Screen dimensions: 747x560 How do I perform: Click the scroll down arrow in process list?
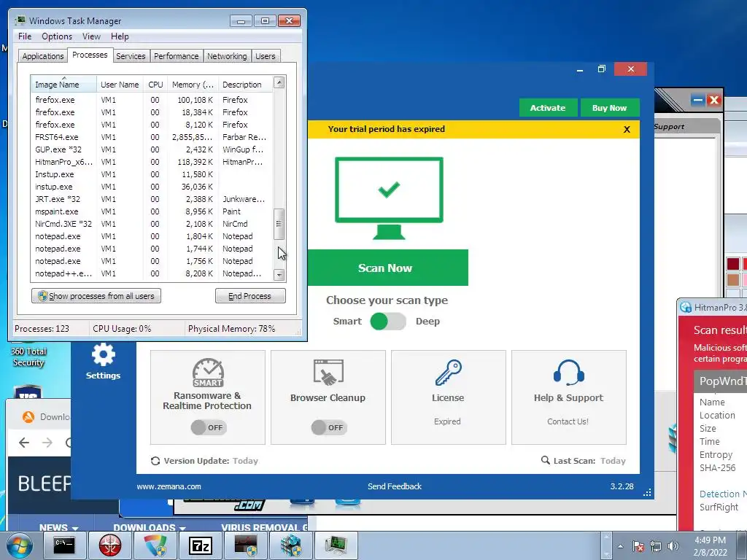[x=279, y=275]
